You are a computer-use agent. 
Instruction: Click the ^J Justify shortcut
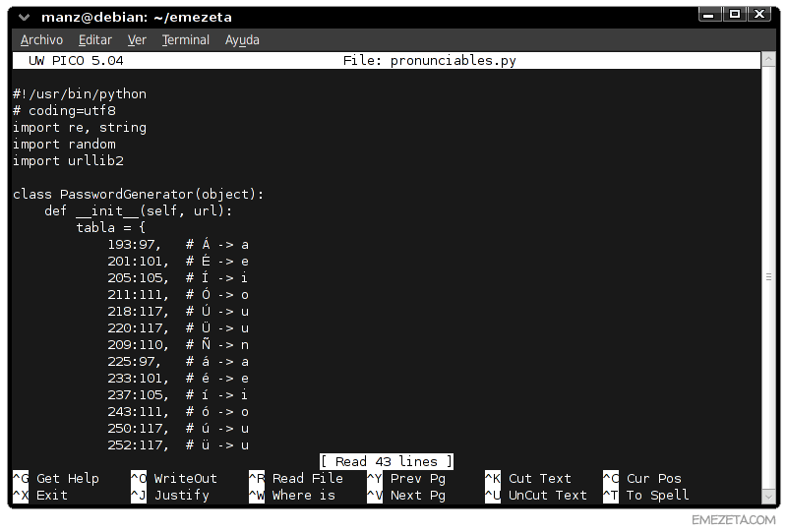pyautogui.click(x=169, y=495)
